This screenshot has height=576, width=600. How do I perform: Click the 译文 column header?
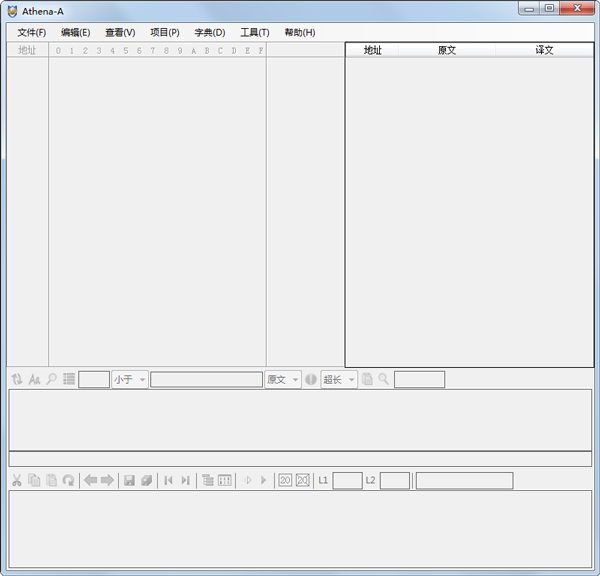(x=545, y=50)
